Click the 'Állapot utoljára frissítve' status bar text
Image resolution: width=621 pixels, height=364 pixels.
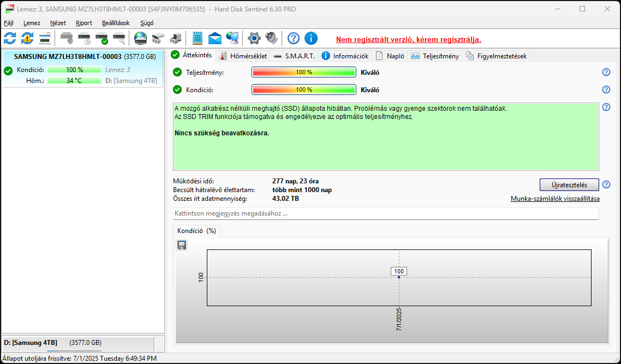pyautogui.click(x=80, y=359)
